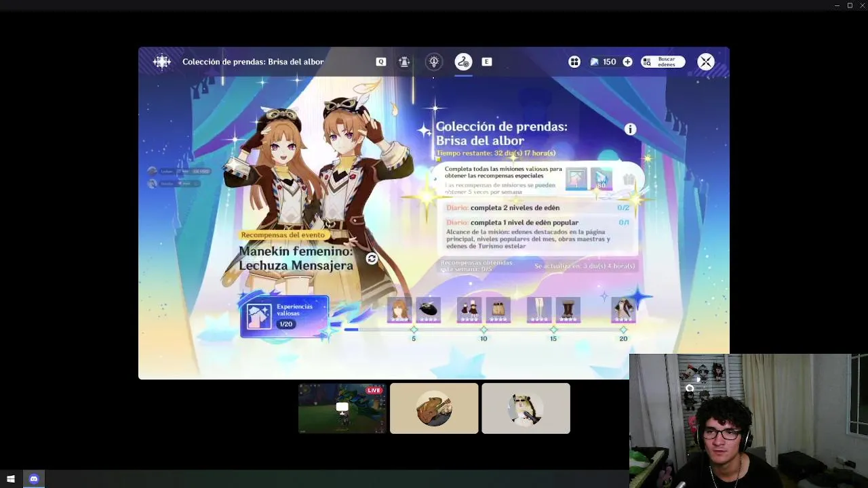Select the shorts reward at milestone 10
The image size is (868, 488).
tap(498, 310)
